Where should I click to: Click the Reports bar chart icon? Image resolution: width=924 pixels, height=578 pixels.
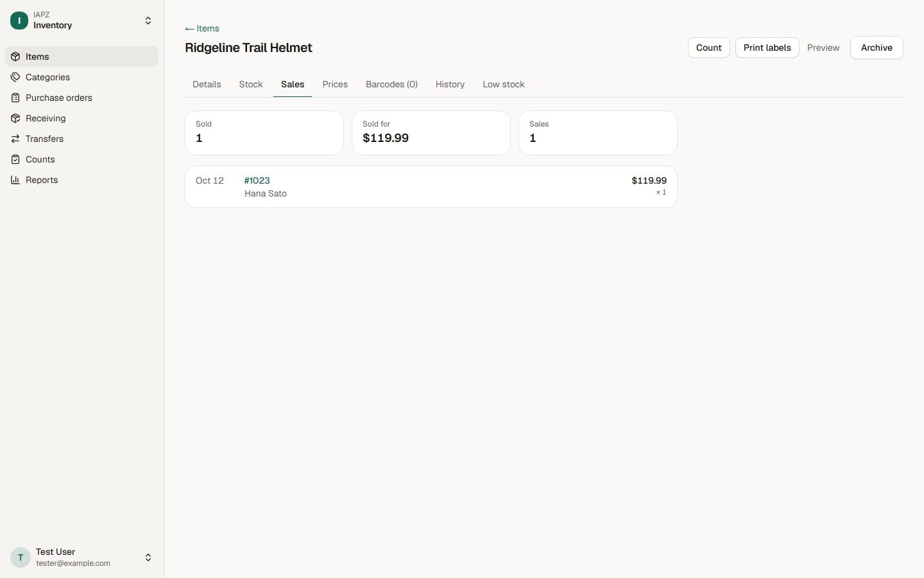(15, 180)
